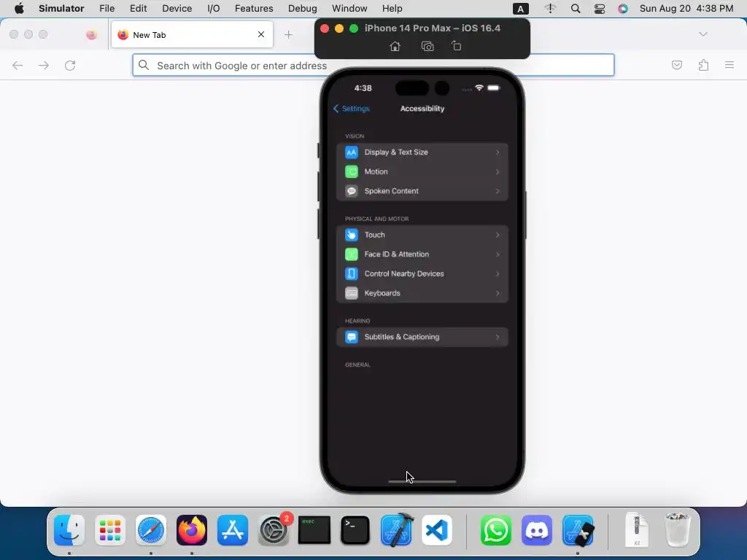Tap the Control Nearby Devices icon

351,274
